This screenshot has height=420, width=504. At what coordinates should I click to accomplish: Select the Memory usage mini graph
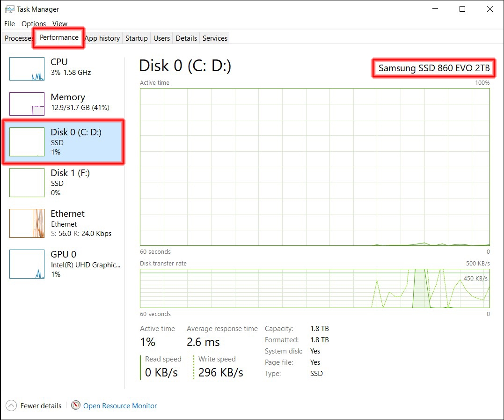pyautogui.click(x=27, y=104)
